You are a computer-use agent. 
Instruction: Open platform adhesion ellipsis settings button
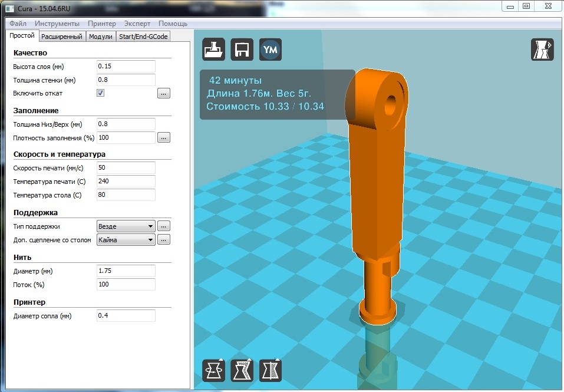pos(164,240)
